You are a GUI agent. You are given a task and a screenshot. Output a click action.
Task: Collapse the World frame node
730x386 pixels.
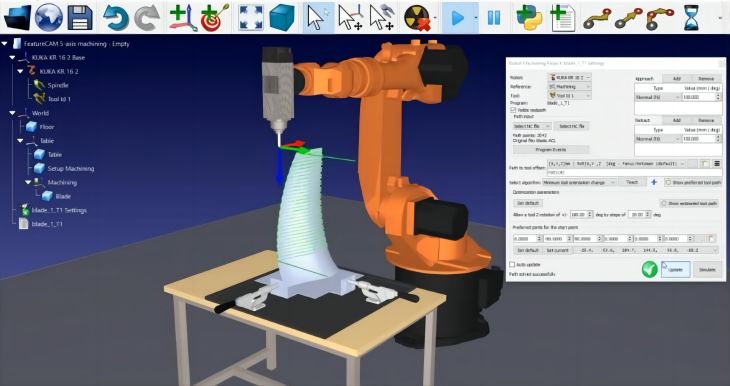[12, 113]
